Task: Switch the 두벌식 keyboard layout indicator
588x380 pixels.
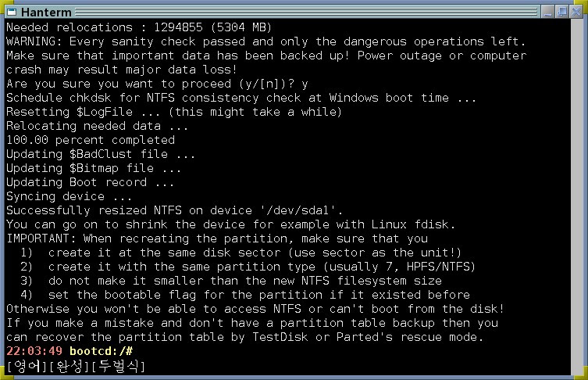Action: coord(118,366)
